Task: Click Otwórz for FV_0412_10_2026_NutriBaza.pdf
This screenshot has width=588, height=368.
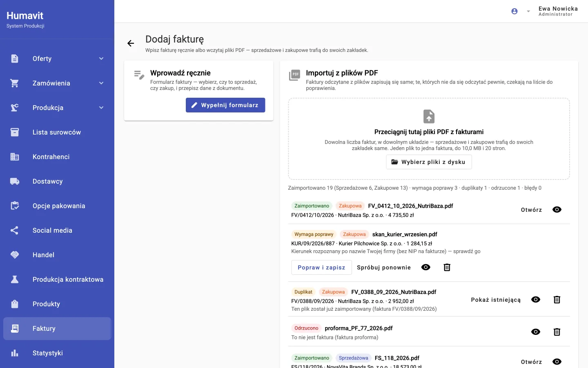Action: (531, 210)
